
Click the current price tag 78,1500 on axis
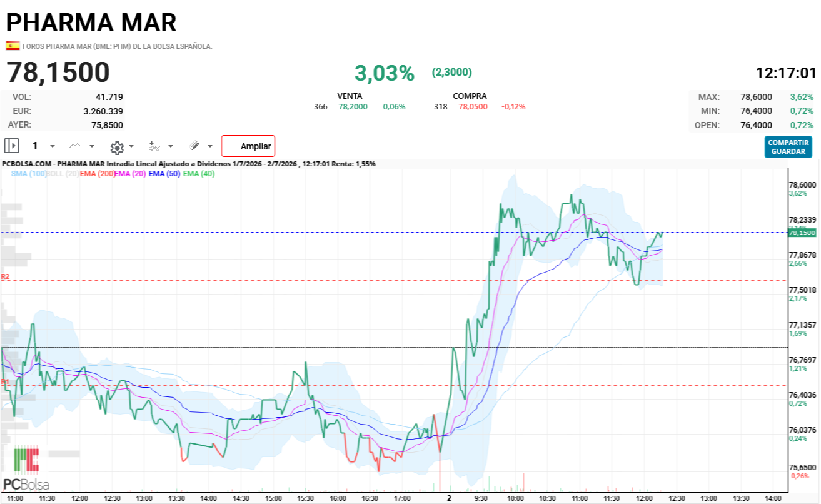coord(802,233)
